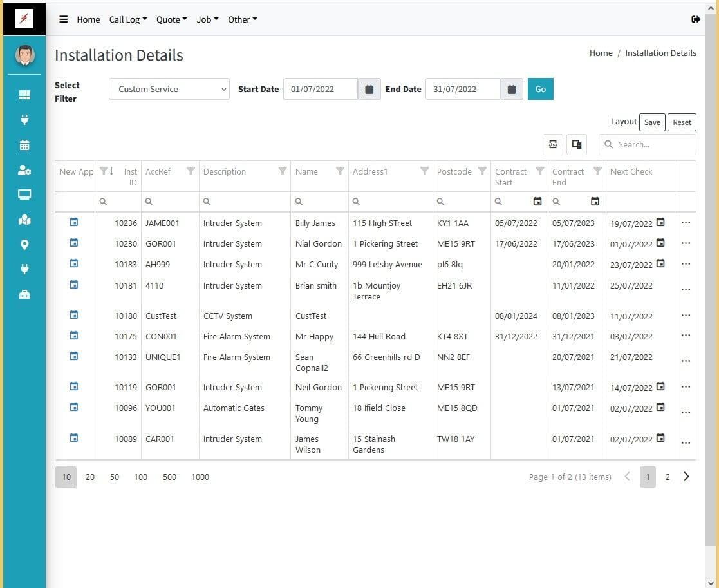Toggle the Postcode column filter icon
The height and width of the screenshot is (588, 719).
point(482,171)
